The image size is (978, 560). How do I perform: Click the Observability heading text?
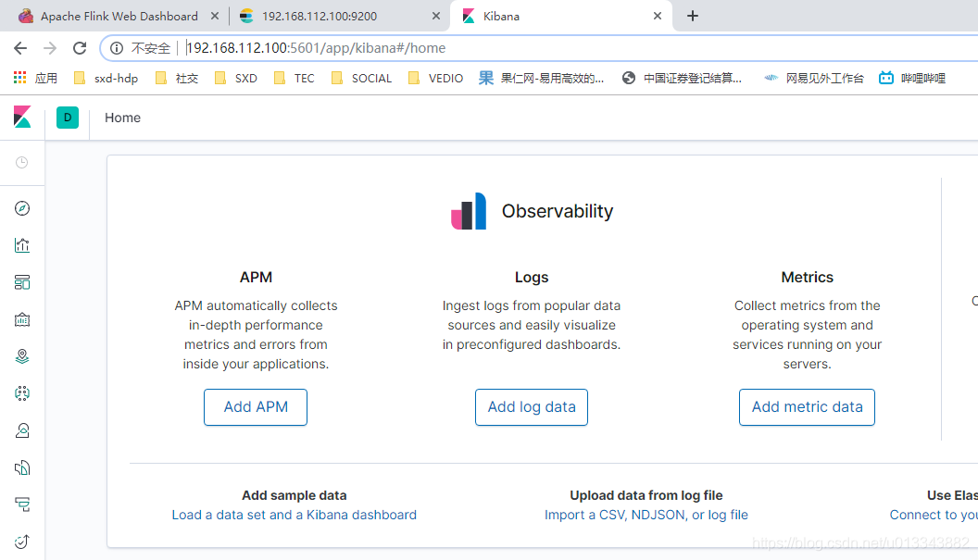coord(558,211)
